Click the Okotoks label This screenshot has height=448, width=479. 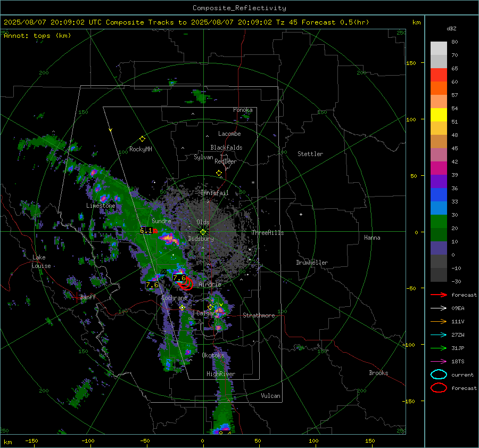point(213,355)
